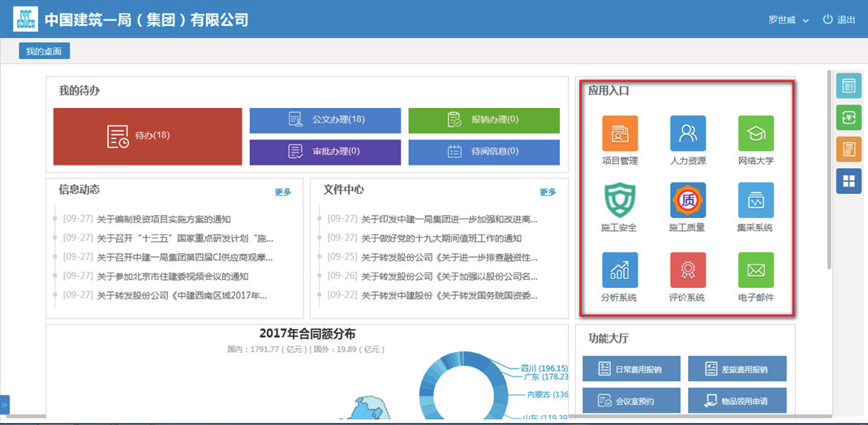This screenshot has width=868, height=425.
Task: Click the 退出 logout button
Action: 839,20
